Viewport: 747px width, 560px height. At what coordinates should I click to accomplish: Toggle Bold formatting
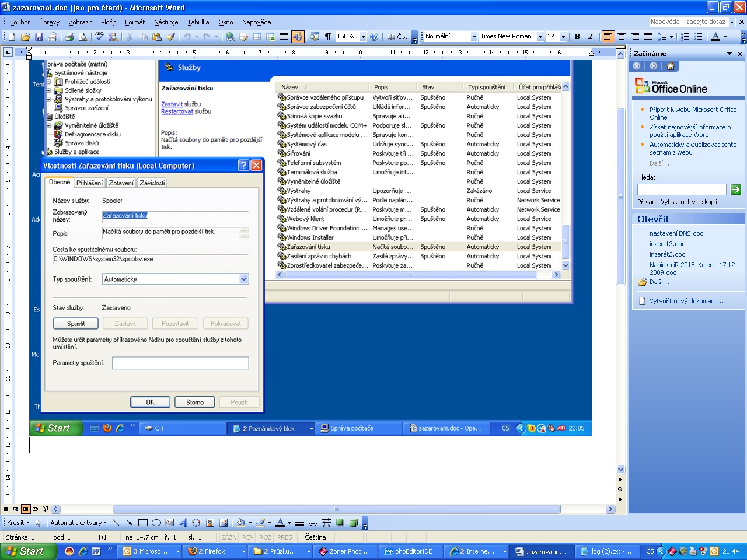pyautogui.click(x=577, y=37)
